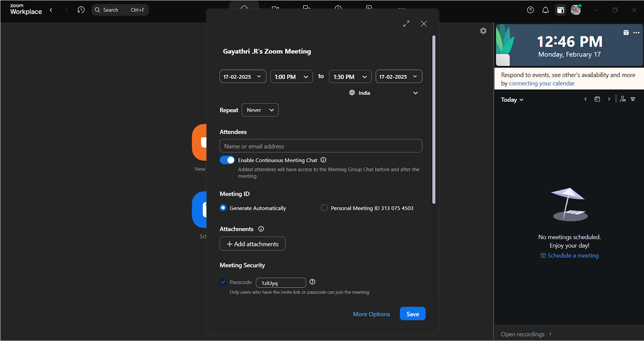Click the Monday, February 17 date text
Screen dimensions: 644x341
tap(570, 55)
